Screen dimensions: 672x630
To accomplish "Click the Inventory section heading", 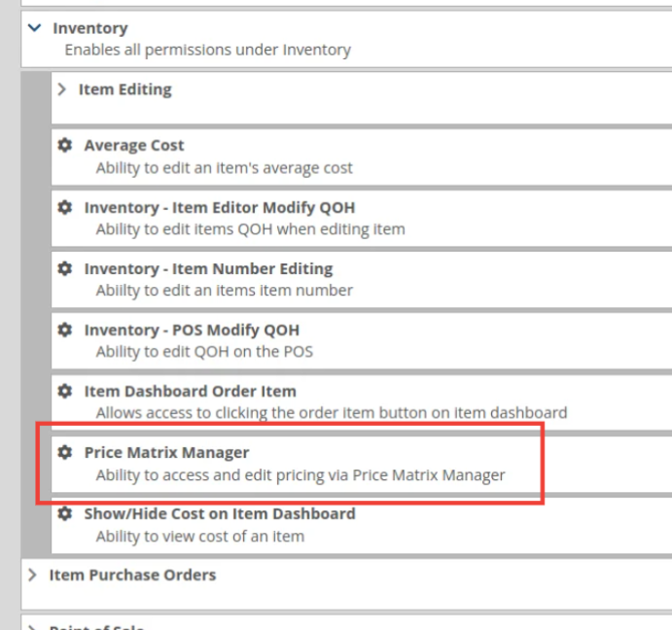I will 89,28.
